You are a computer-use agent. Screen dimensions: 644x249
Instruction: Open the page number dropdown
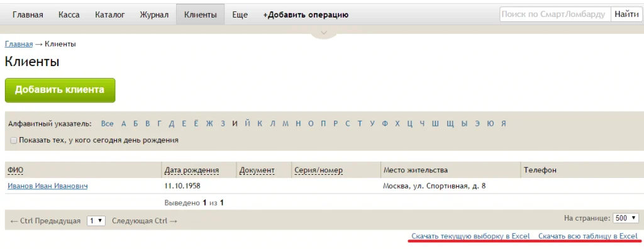click(x=96, y=221)
